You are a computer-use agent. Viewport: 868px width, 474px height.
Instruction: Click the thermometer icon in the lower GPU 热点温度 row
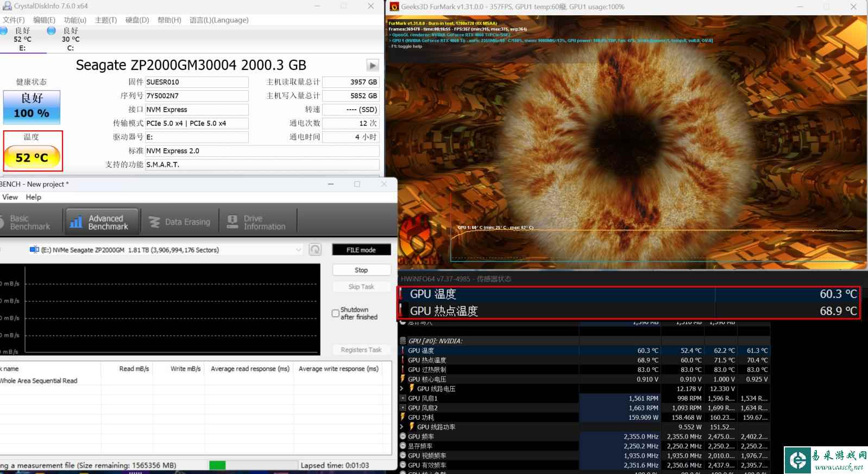402,360
